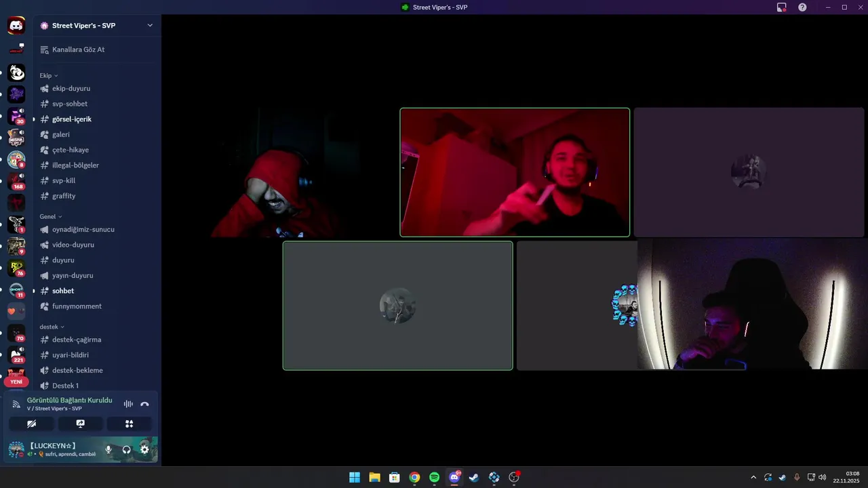Focus the webcam tile with LED light strips

[x=751, y=305]
